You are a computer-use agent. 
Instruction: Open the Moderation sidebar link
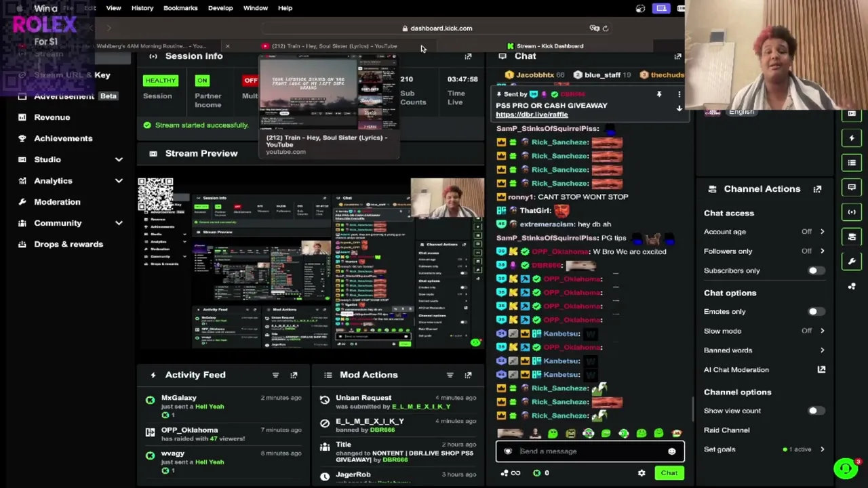(x=57, y=202)
